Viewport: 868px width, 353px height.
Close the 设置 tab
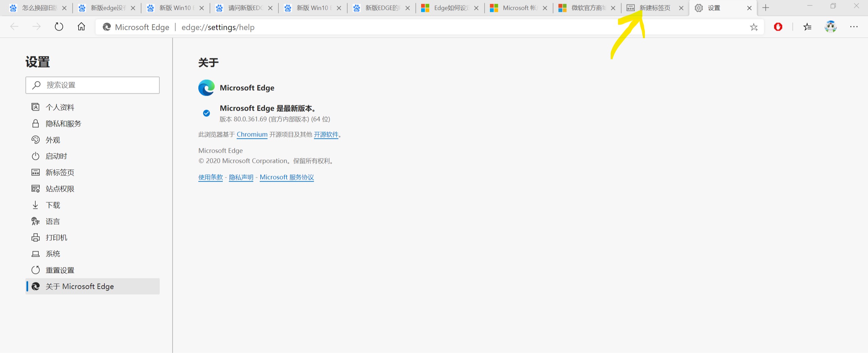pos(749,8)
